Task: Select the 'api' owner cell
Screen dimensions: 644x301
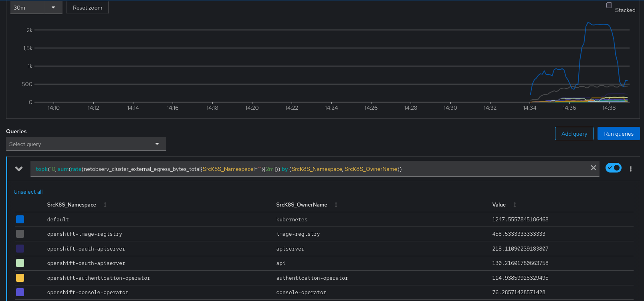Action: pyautogui.click(x=281, y=263)
